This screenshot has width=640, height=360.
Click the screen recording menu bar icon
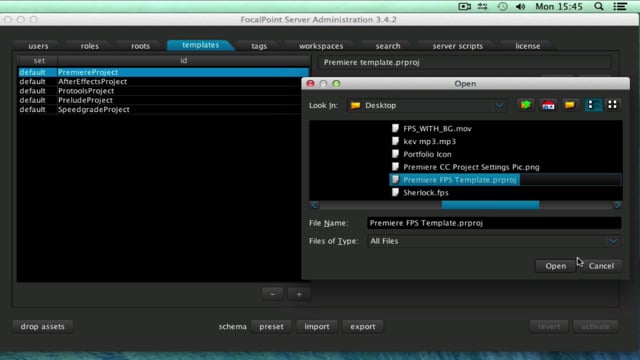pyautogui.click(x=464, y=7)
